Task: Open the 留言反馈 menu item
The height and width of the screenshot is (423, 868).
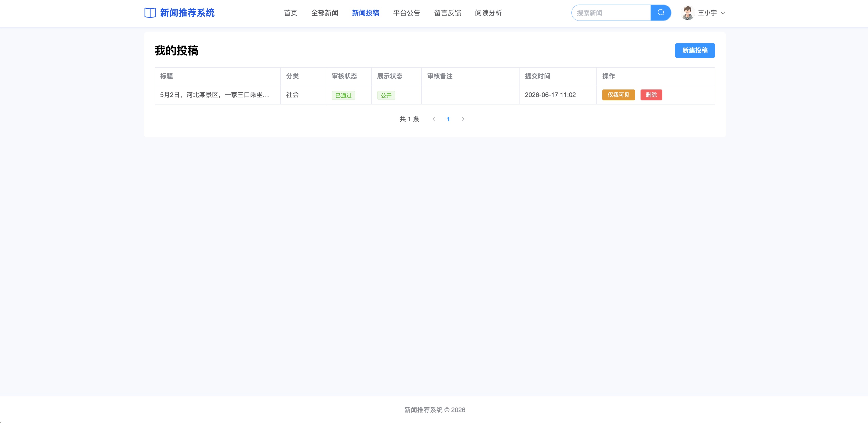Action: point(447,13)
